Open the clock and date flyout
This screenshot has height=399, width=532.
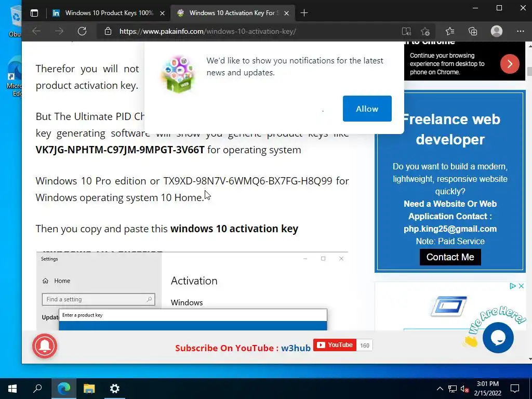(487, 389)
